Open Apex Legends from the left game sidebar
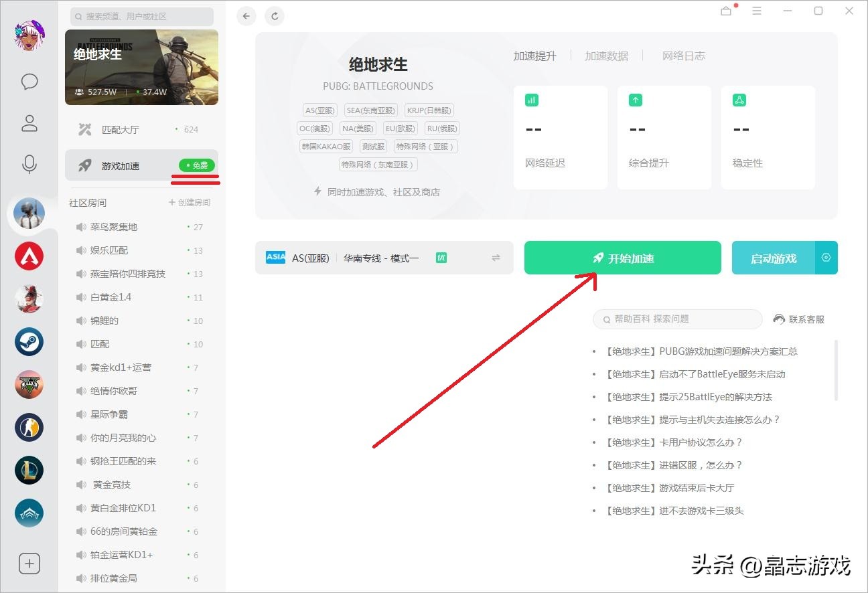The image size is (868, 593). click(x=29, y=256)
